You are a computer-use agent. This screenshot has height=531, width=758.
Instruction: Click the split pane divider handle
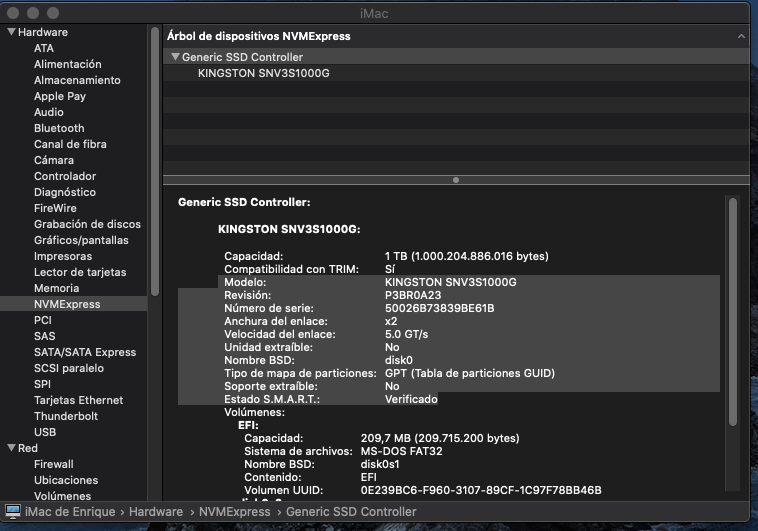456,180
